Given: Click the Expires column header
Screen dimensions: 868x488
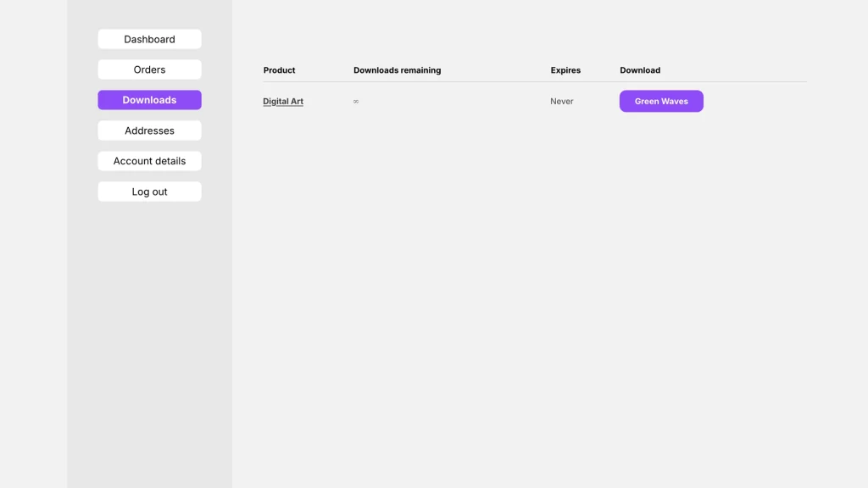Looking at the screenshot, I should click(x=565, y=70).
